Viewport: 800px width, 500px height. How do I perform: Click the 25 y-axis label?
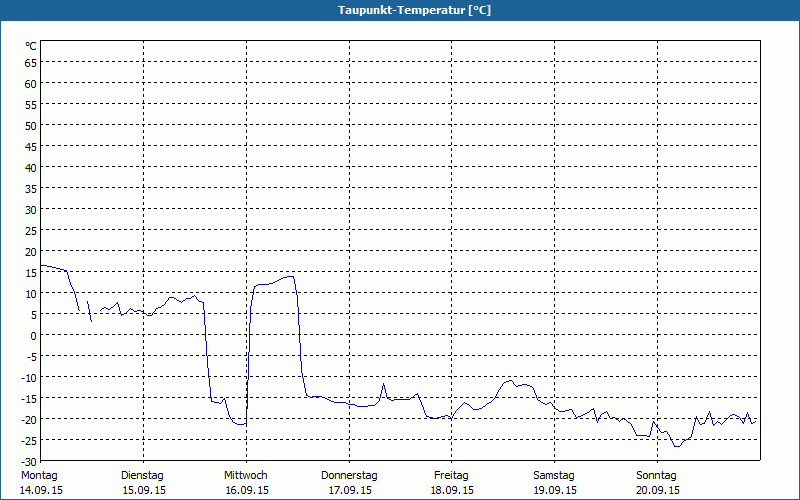point(31,231)
